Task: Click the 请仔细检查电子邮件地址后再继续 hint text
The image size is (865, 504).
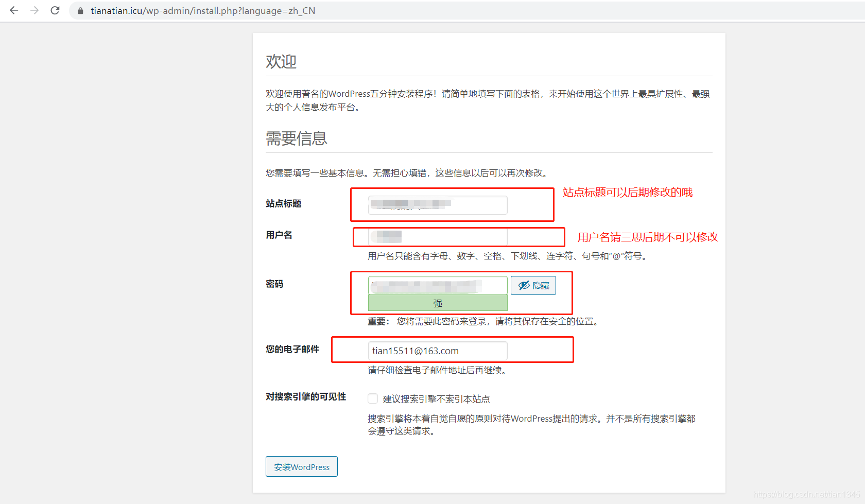Action: (438, 370)
